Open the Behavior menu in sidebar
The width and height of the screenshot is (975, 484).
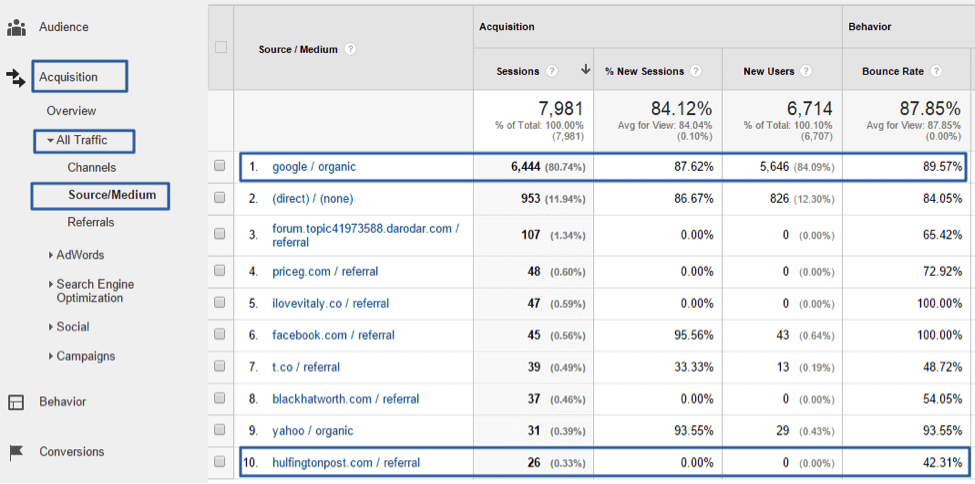[x=62, y=402]
